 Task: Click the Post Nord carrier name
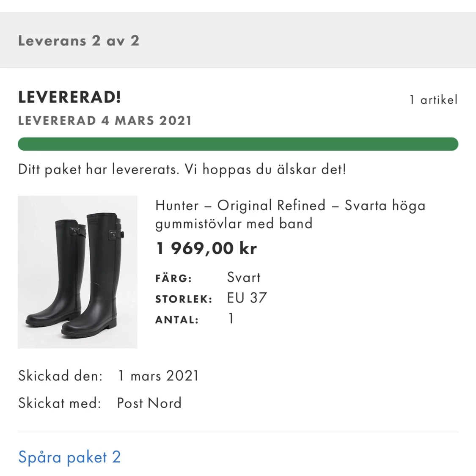click(149, 403)
